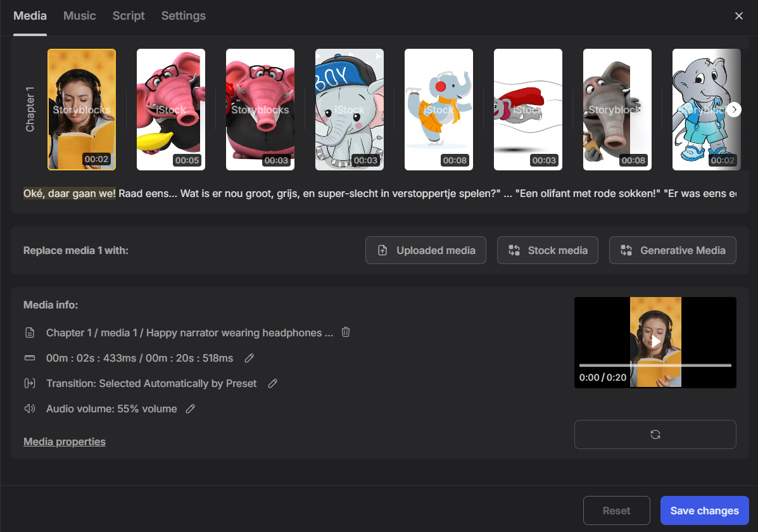Click the preview video progress bar
Viewport: 758px width, 532px height.
[x=655, y=365]
